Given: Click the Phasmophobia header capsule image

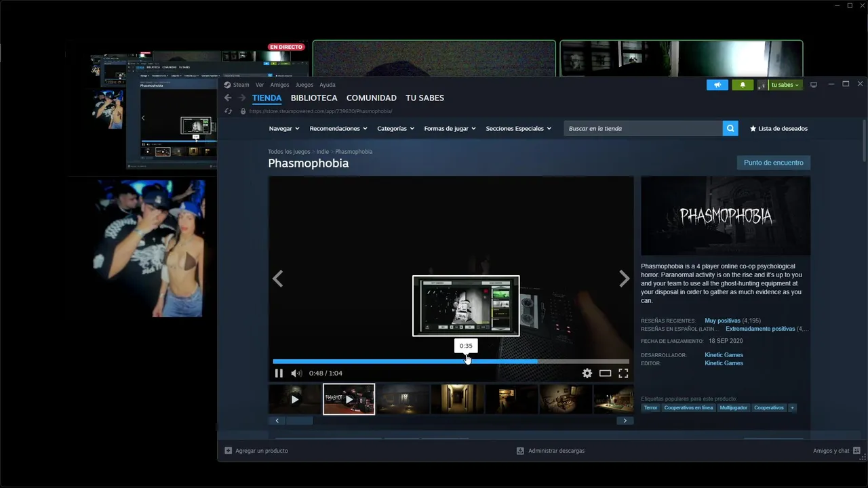Looking at the screenshot, I should pyautogui.click(x=726, y=216).
